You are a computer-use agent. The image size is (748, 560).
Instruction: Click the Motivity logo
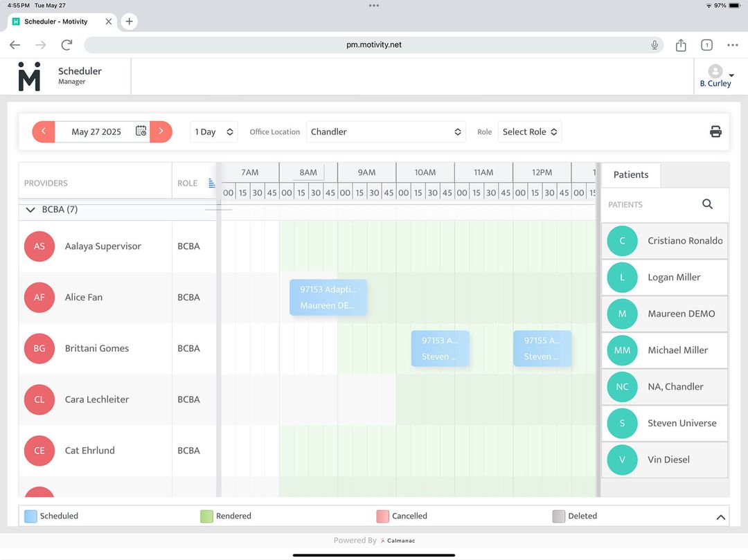(28, 76)
